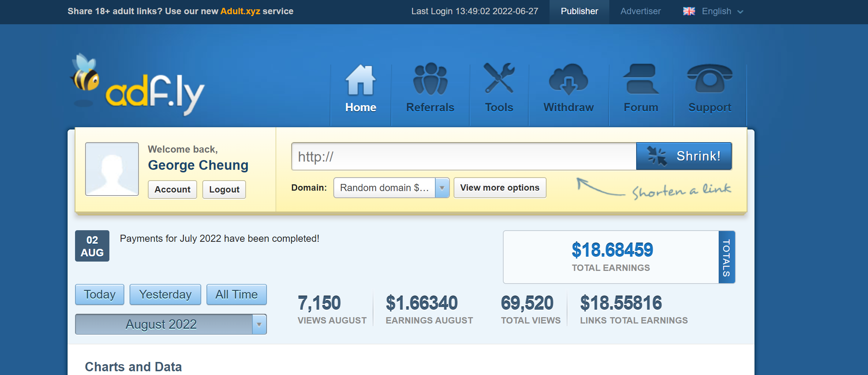Click the month selector dropdown arrow
The height and width of the screenshot is (375, 868).
point(259,324)
